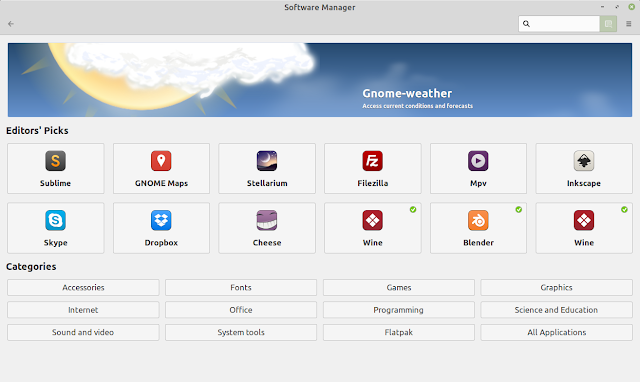The width and height of the screenshot is (640, 382).
Task: Open the Blender app tile
Action: (478, 228)
